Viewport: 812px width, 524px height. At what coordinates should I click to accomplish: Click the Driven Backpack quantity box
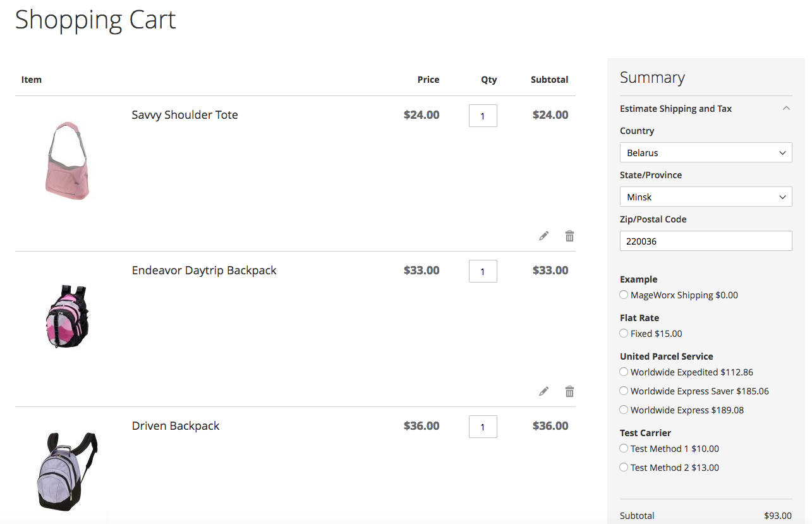click(483, 427)
